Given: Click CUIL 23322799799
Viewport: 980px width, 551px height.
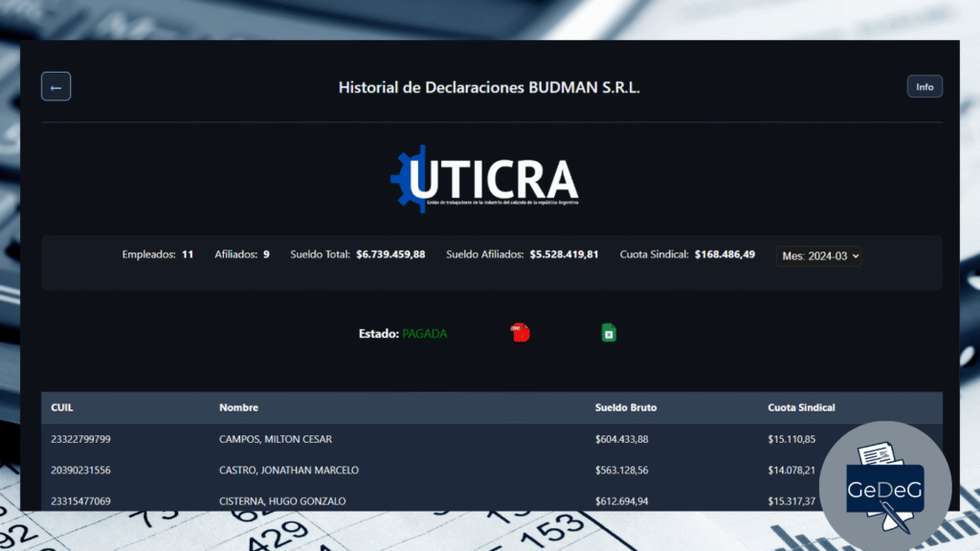Looking at the screenshot, I should (80, 439).
